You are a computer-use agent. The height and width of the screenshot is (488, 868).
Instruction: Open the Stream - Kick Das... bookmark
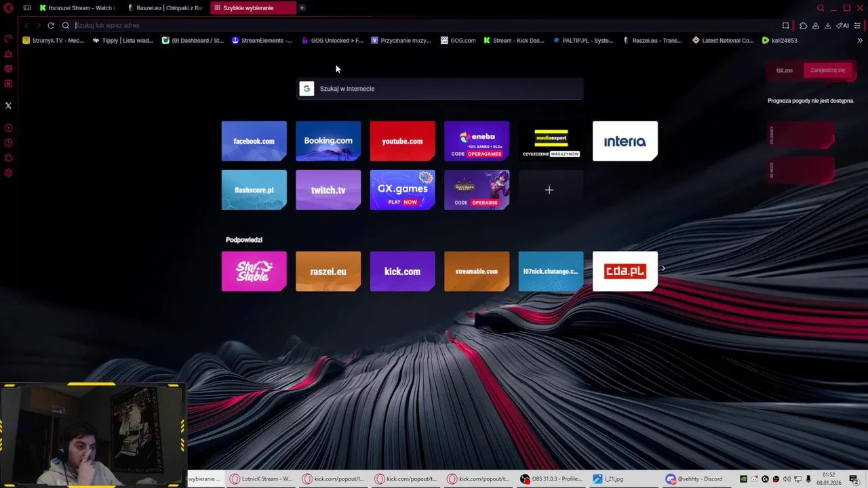(x=514, y=41)
